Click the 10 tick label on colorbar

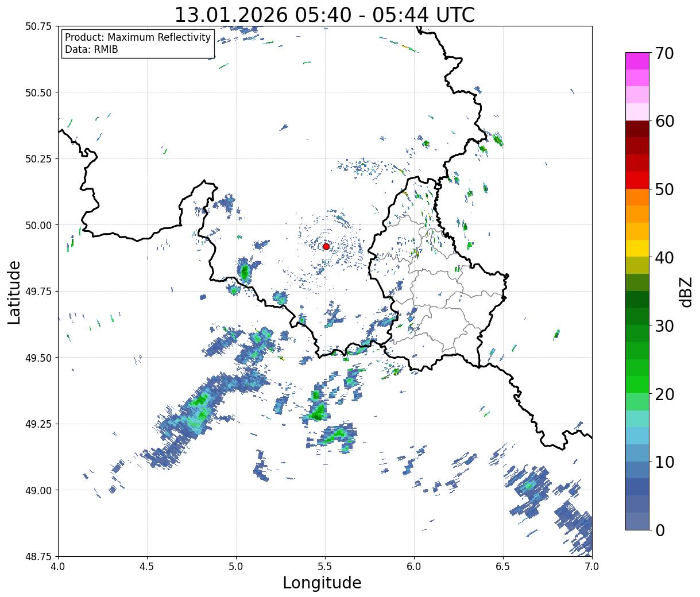point(664,462)
